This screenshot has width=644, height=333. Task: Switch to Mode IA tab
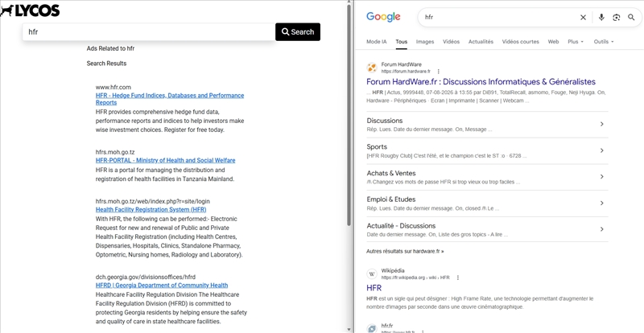[377, 42]
